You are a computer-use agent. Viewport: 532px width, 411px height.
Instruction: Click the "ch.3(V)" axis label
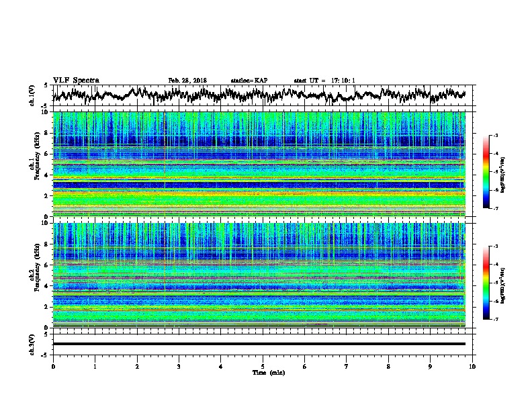click(x=32, y=345)
